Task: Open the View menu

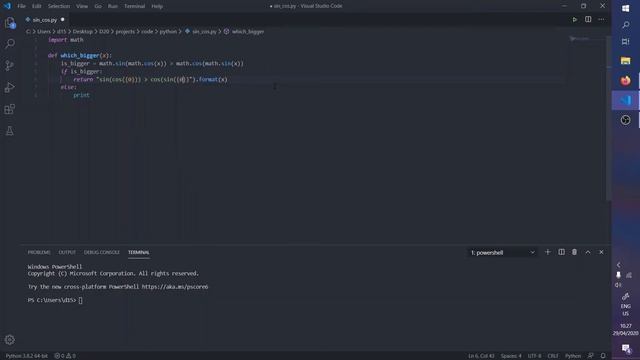Action: pyautogui.click(x=82, y=6)
